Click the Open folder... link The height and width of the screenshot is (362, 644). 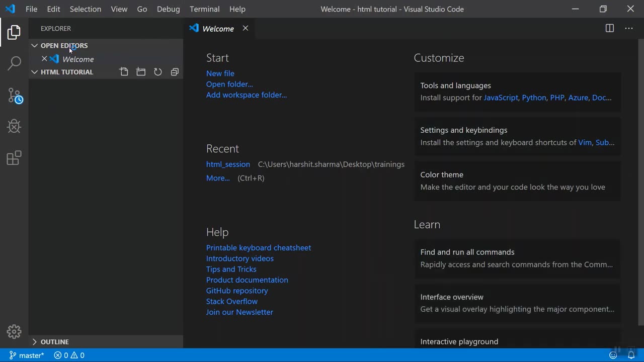click(x=229, y=84)
